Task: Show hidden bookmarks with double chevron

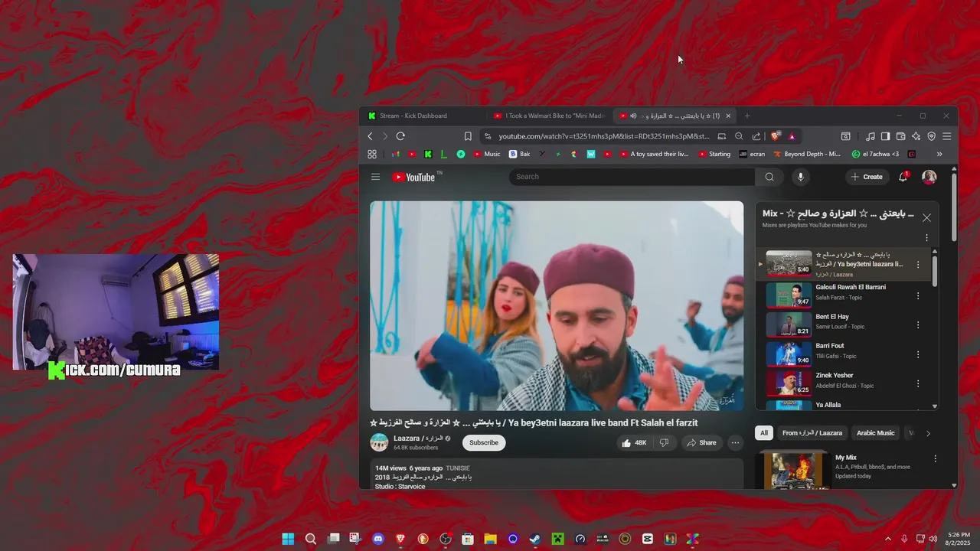Action: click(939, 154)
